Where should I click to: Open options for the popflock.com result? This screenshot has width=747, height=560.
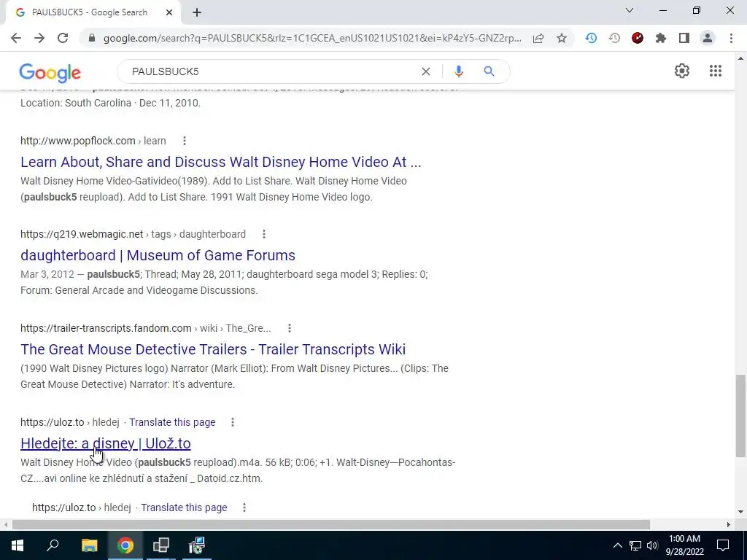coord(185,141)
